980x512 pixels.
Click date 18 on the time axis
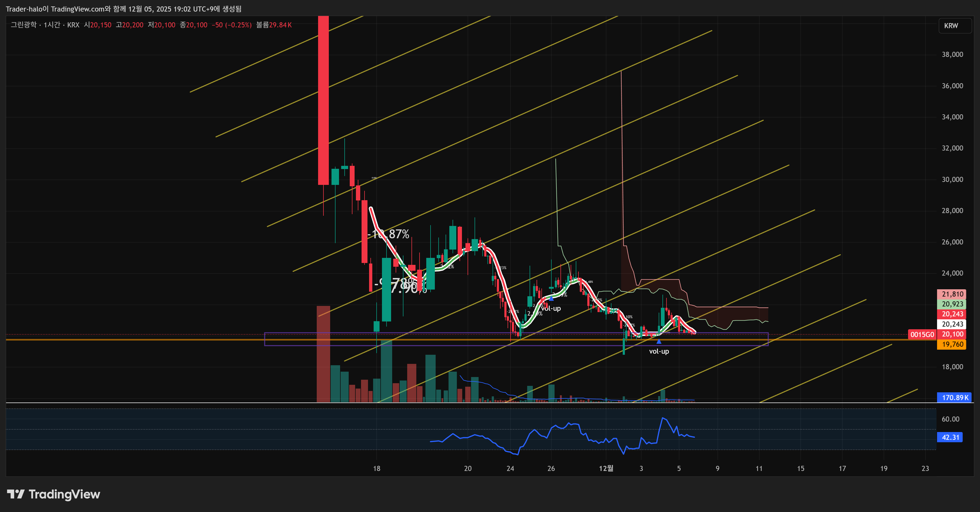(377, 468)
